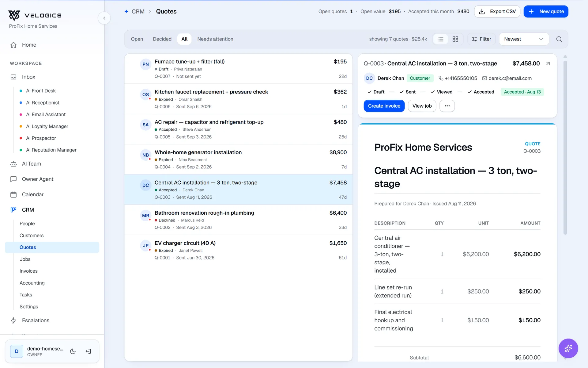Open AI Receptionist in sidebar

click(x=43, y=103)
